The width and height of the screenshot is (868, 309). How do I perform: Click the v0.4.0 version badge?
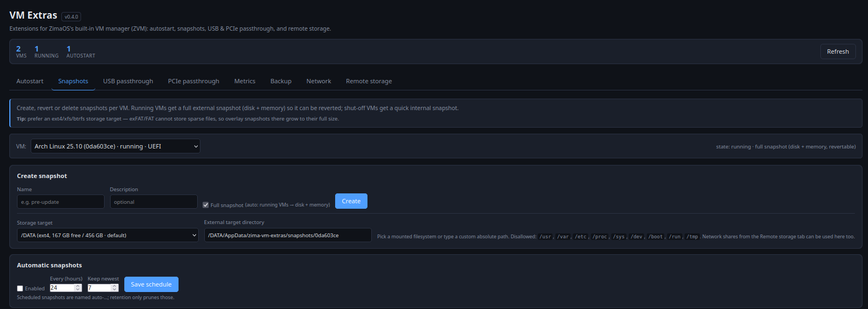click(71, 16)
